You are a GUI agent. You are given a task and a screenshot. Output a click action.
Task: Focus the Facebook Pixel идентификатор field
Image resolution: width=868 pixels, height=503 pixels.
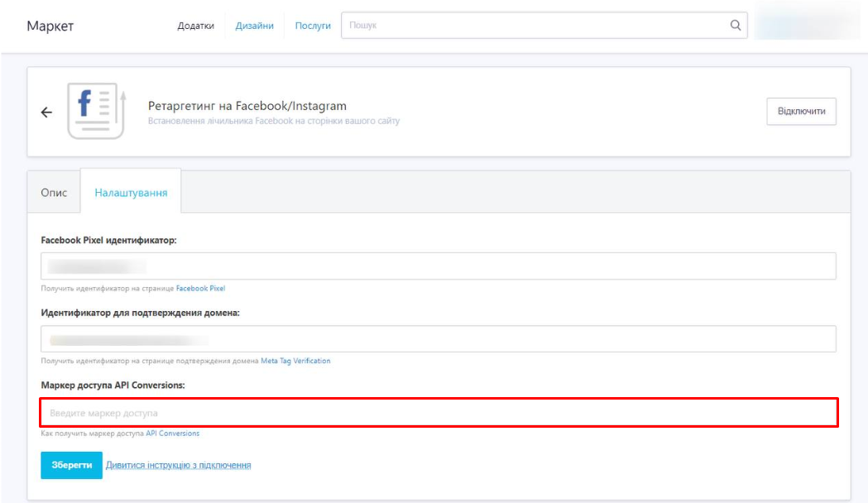pyautogui.click(x=438, y=266)
